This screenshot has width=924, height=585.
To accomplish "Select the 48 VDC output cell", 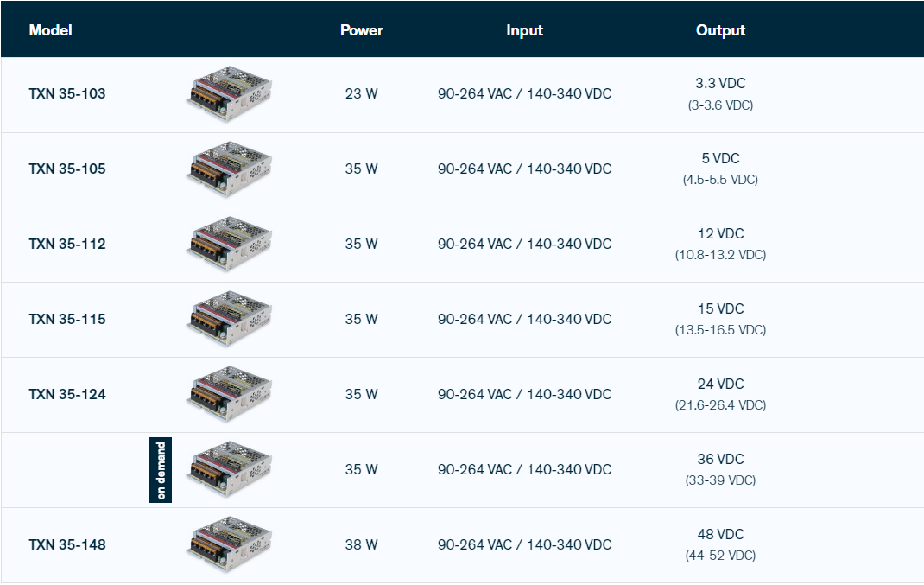I will click(720, 535).
